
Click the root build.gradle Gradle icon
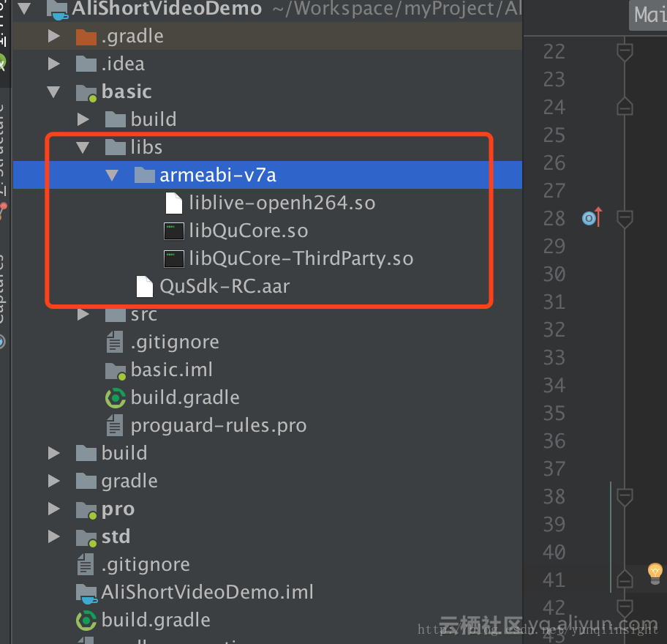pos(86,621)
